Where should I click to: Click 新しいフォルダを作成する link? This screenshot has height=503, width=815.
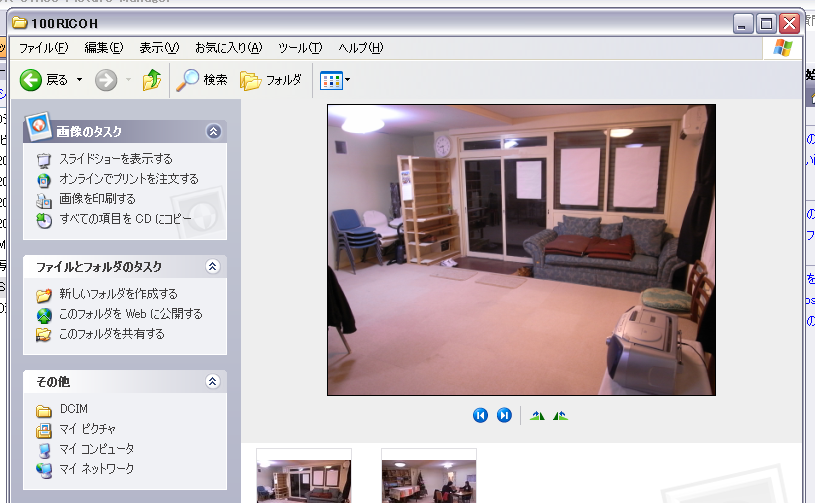[119, 294]
